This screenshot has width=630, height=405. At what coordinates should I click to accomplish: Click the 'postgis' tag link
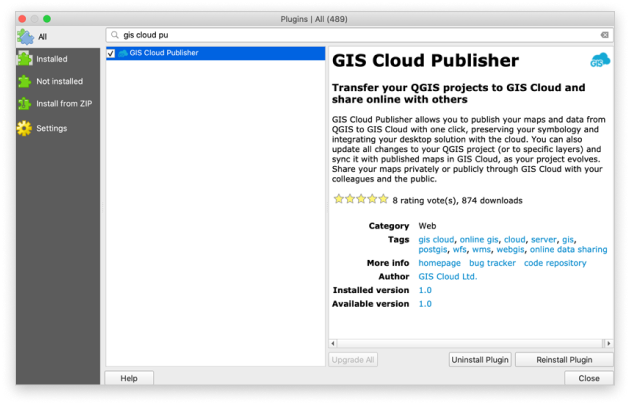tap(433, 250)
